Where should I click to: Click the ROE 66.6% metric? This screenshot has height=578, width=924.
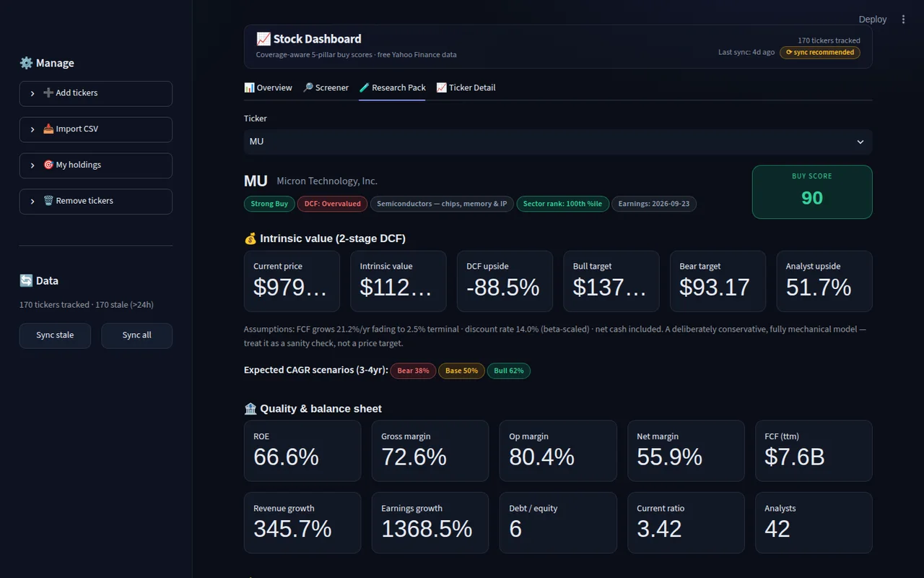point(302,451)
